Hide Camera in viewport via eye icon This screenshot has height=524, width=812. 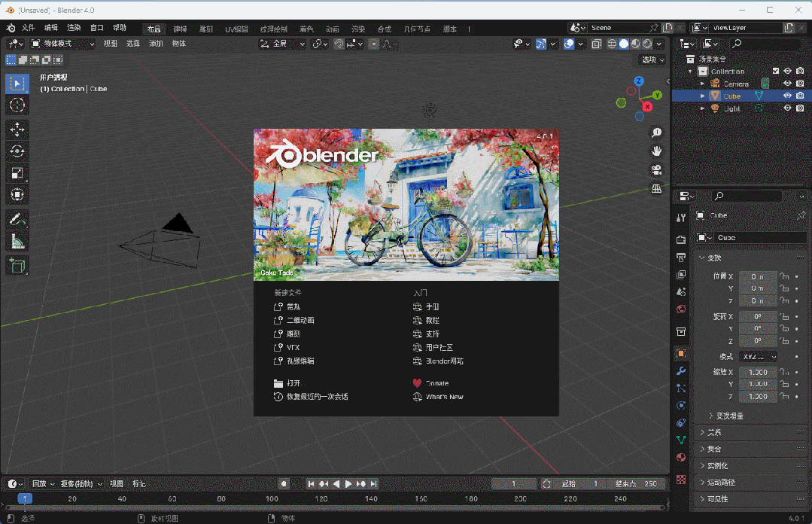pos(787,84)
